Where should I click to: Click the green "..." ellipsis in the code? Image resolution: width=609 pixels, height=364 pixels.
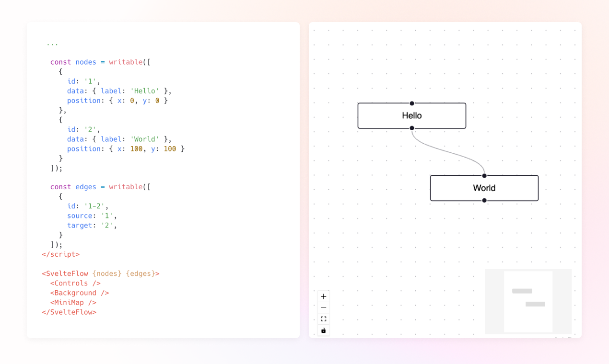click(52, 44)
